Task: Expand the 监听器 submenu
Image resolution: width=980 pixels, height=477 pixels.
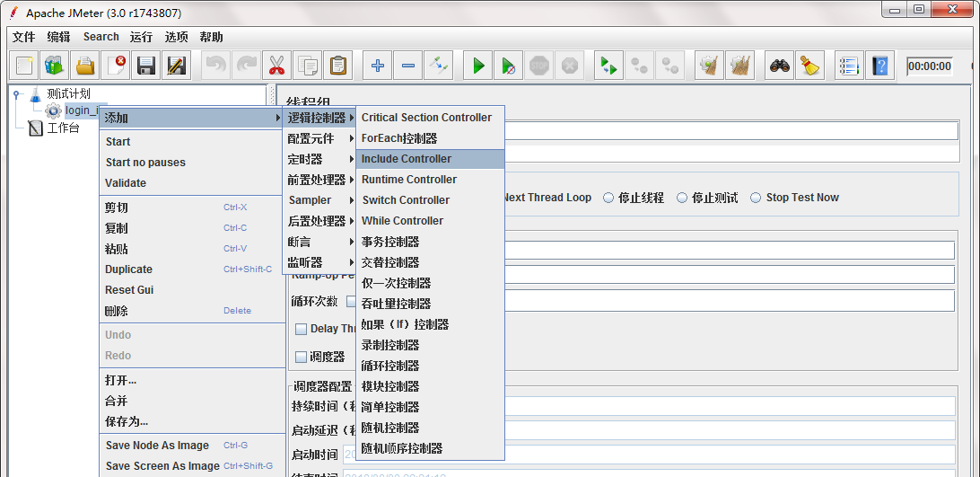Action: [319, 262]
